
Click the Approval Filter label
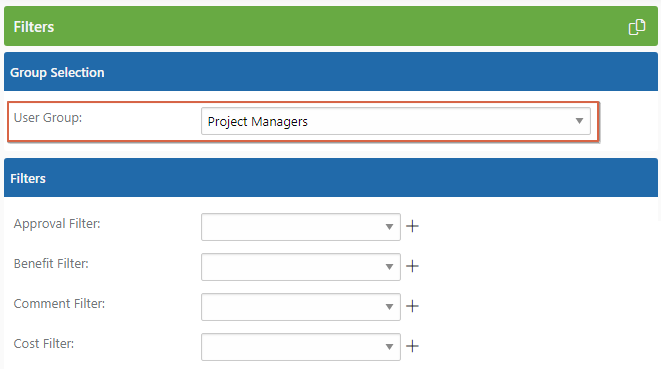tap(57, 224)
